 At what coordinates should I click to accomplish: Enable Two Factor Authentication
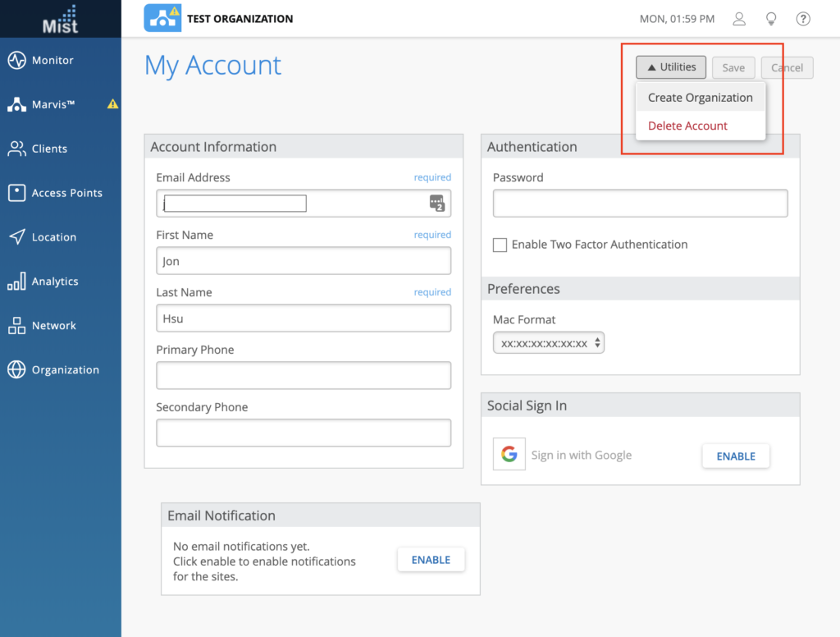coord(500,245)
